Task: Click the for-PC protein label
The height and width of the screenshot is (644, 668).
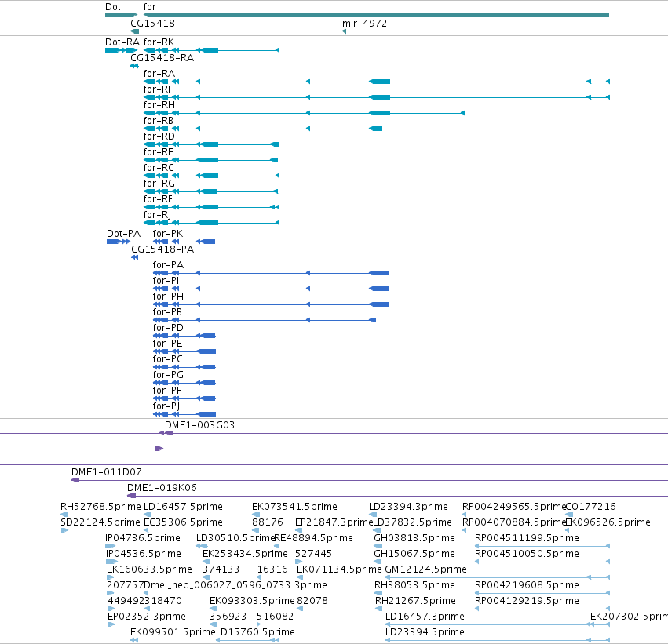Action: coord(167,359)
